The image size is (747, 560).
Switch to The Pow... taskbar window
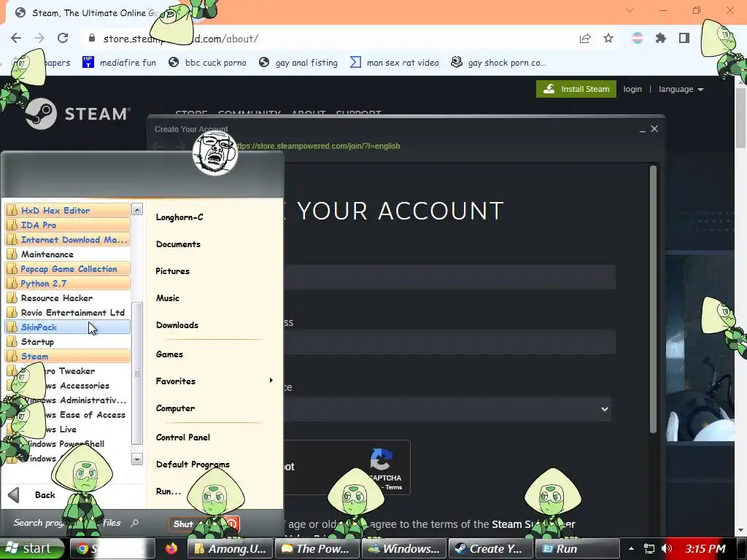(x=317, y=548)
